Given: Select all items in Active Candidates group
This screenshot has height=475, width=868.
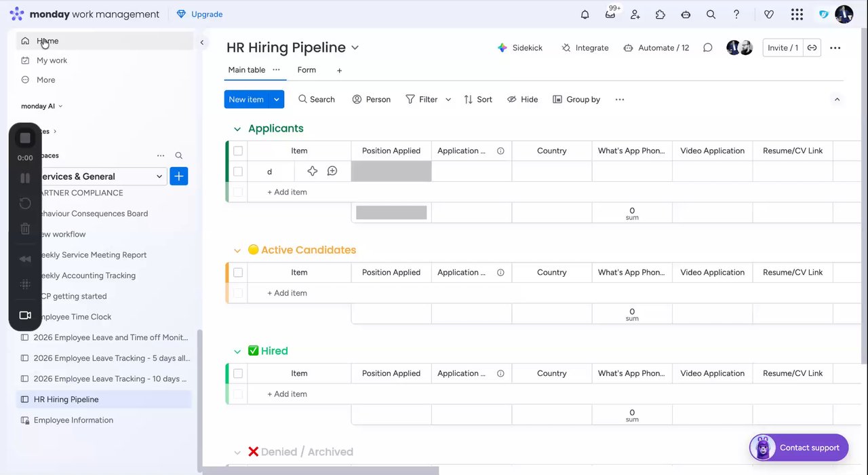Looking at the screenshot, I should click(x=238, y=272).
